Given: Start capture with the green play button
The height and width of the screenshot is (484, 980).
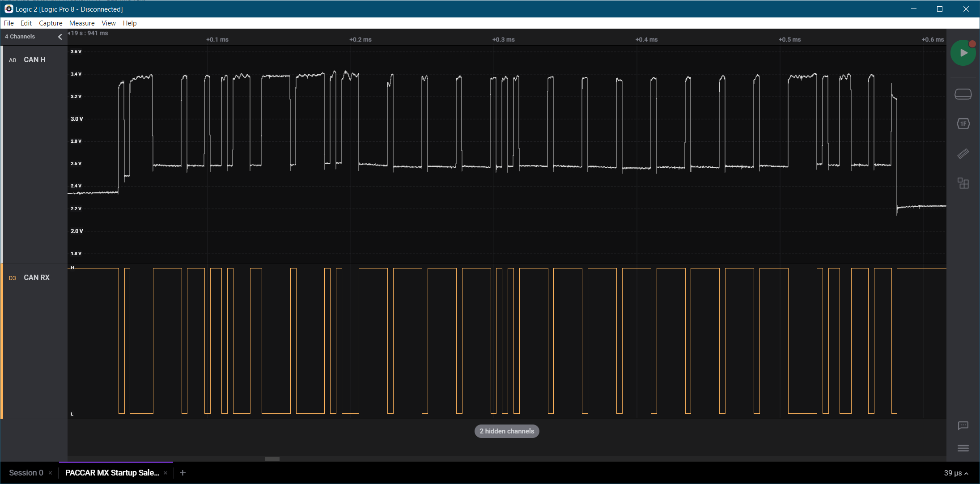Looking at the screenshot, I should pos(963,53).
